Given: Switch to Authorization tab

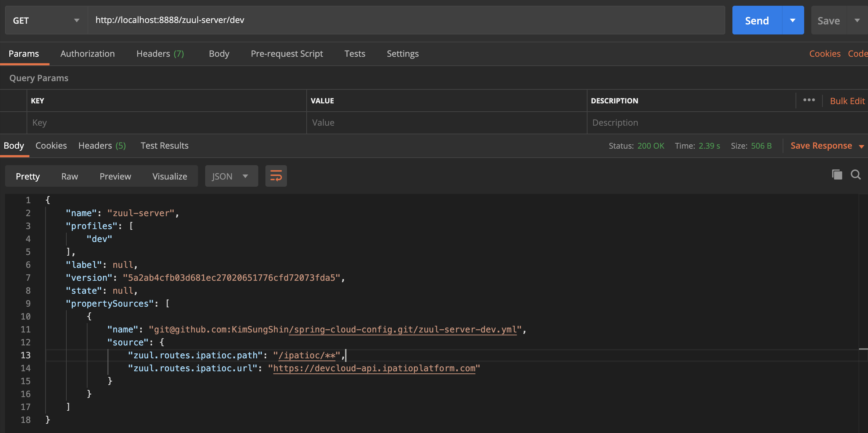Looking at the screenshot, I should coord(88,54).
